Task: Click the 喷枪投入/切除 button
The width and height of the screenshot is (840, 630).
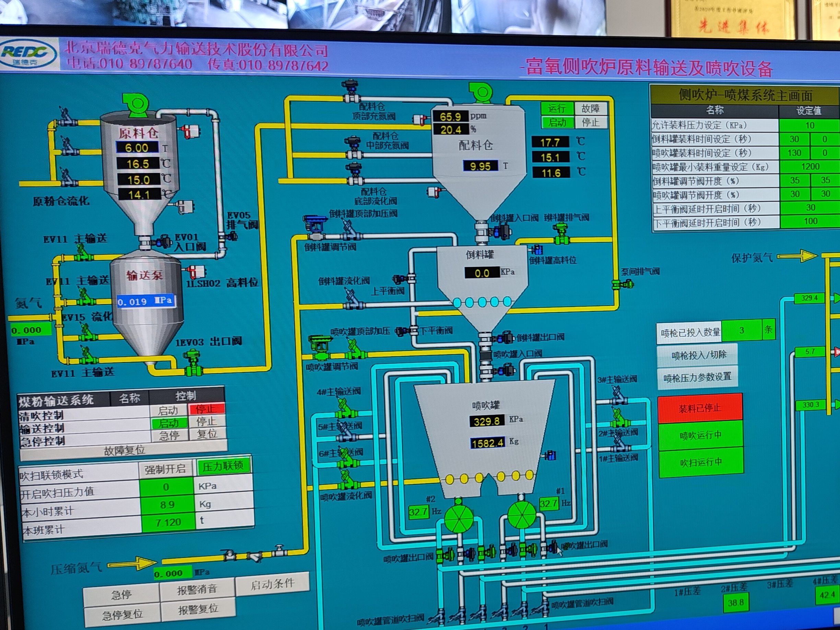Action: click(698, 355)
